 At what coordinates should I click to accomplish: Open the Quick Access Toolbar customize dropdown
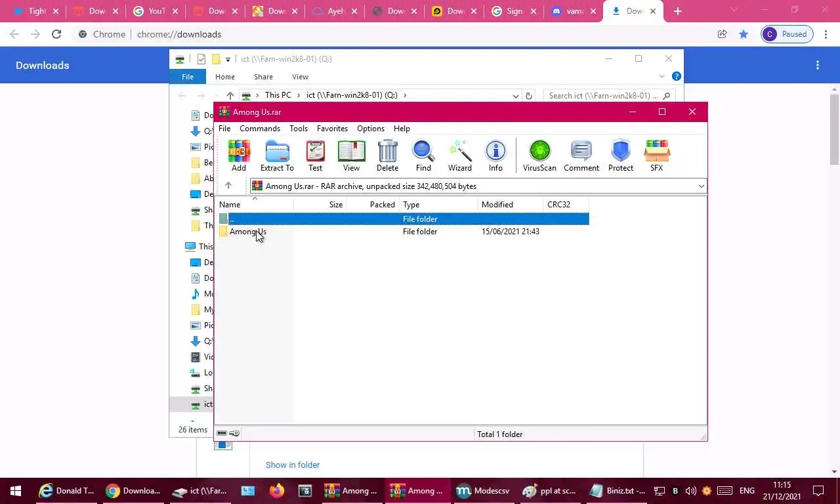click(x=228, y=59)
